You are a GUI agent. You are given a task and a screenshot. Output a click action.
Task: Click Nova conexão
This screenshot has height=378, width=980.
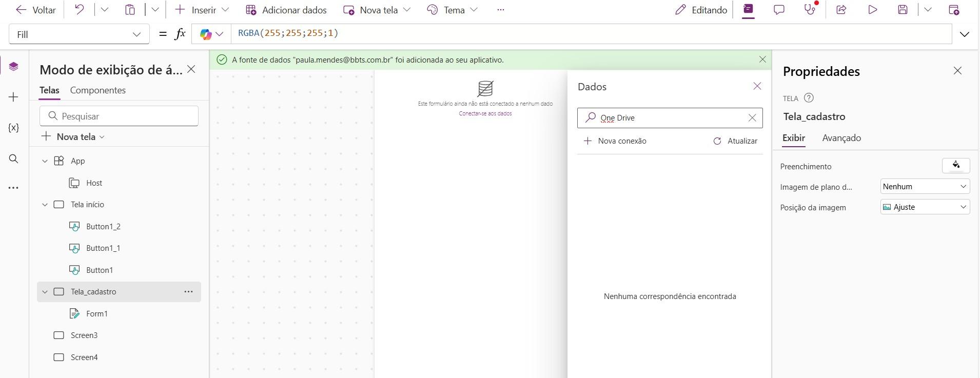[x=615, y=141]
